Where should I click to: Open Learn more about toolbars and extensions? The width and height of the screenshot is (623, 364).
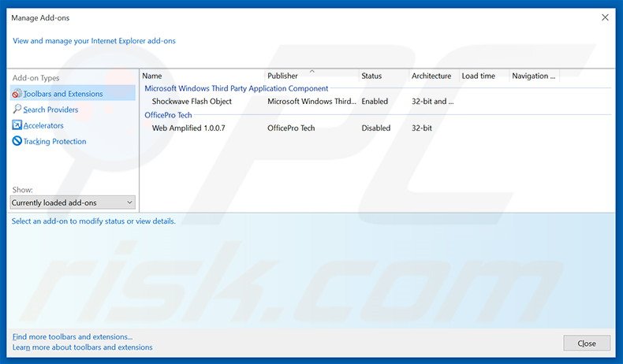point(82,347)
